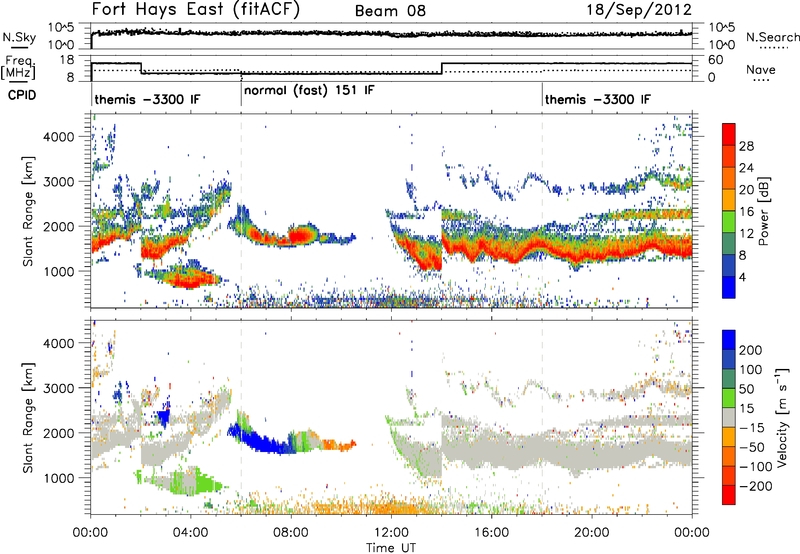Viewport: 800px width, 554px height.
Task: Click the N.Search legend label
Action: (x=772, y=37)
